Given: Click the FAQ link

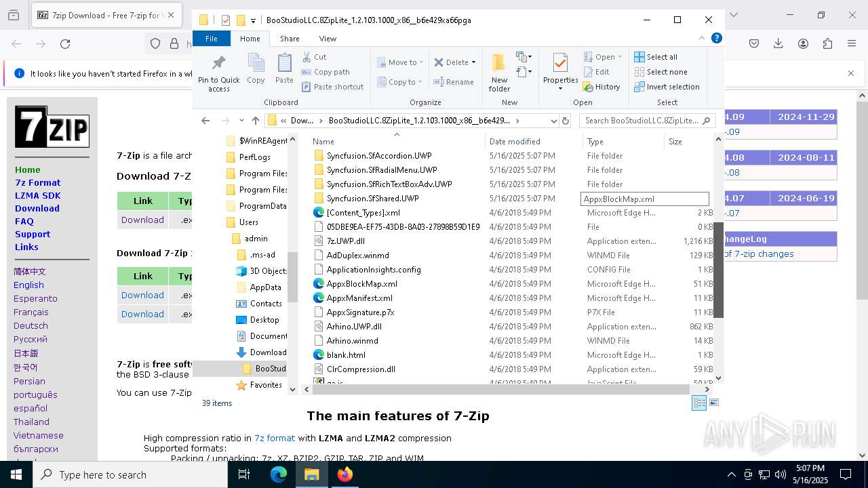Looking at the screenshot, I should (x=24, y=221).
